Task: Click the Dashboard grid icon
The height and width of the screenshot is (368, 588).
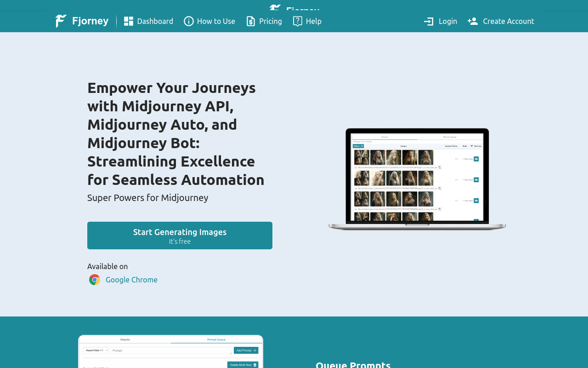Action: [x=129, y=21]
